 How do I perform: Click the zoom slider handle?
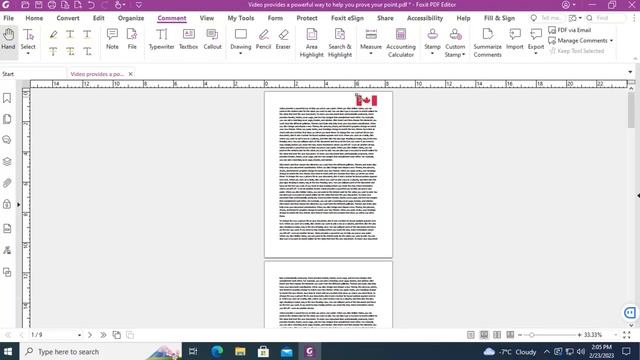pyautogui.click(x=531, y=335)
